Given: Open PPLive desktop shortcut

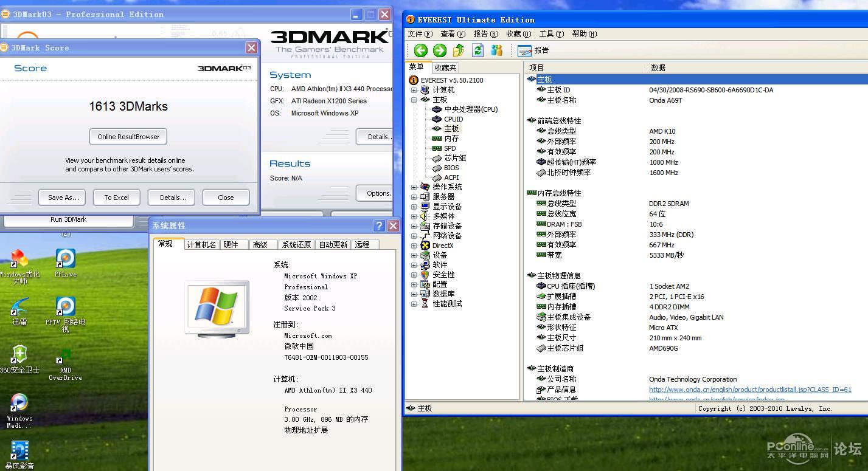Looking at the screenshot, I should coord(65,263).
